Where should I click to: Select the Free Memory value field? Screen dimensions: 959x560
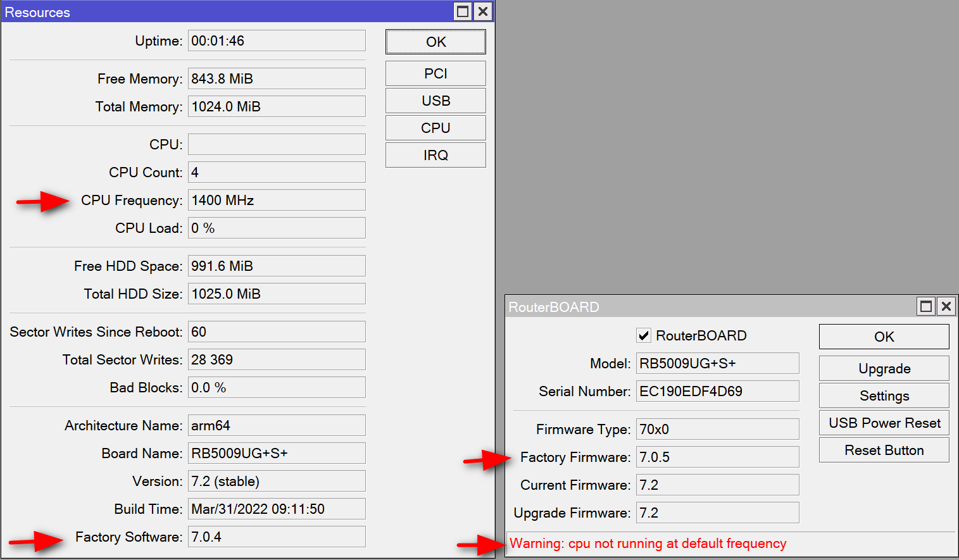(277, 78)
